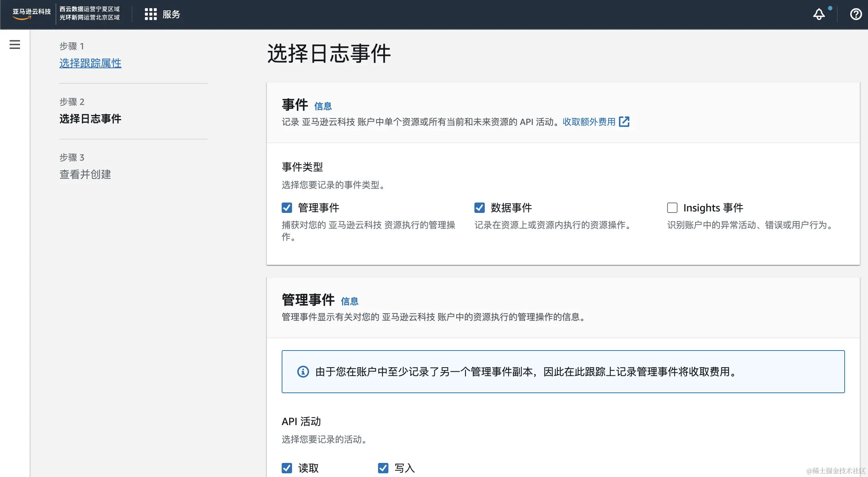Image resolution: width=868 pixels, height=477 pixels.
Task: Click the services grid icon
Action: (x=150, y=14)
